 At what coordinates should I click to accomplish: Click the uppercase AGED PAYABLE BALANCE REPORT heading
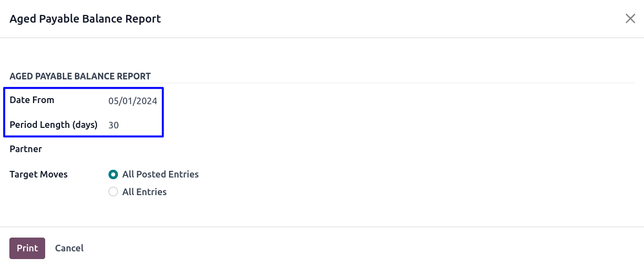coord(80,76)
